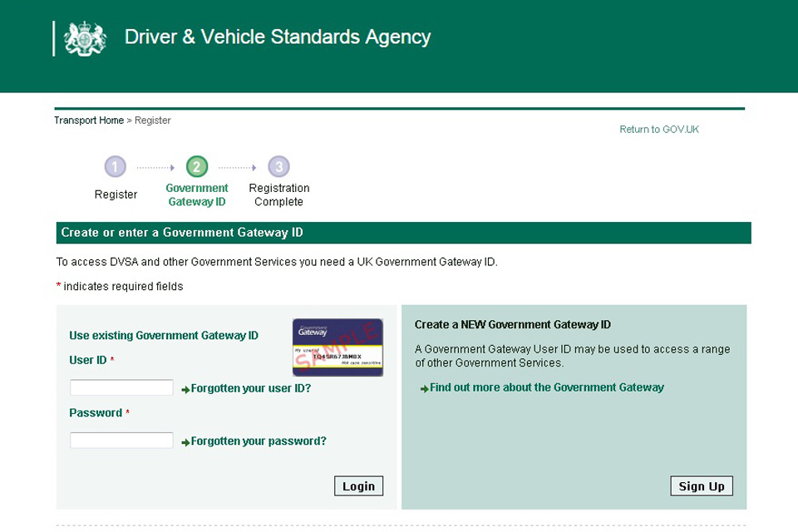Click step 2 Government Gateway ID circle
798x532 pixels.
[x=197, y=166]
